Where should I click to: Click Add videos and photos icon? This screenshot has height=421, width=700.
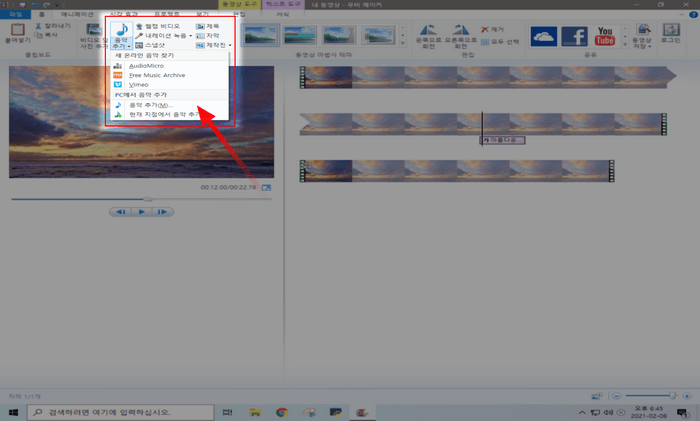[94, 29]
